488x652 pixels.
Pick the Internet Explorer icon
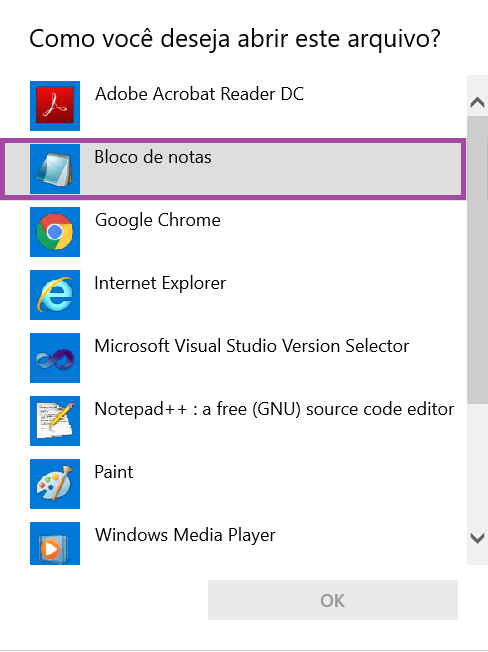point(55,295)
